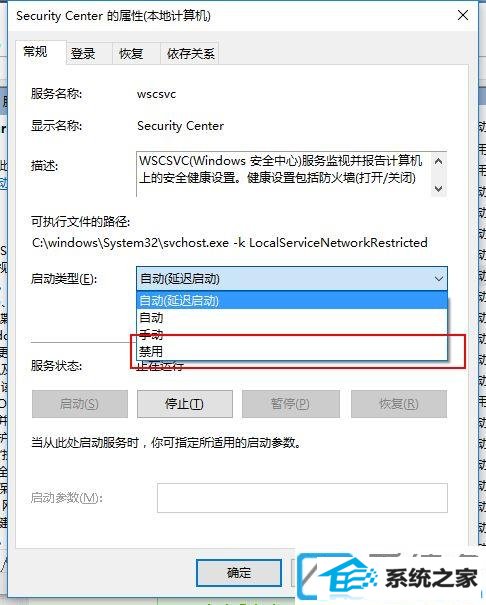The height and width of the screenshot is (605, 486).
Task: Click inside the 启动参数 text field
Action: tap(302, 498)
